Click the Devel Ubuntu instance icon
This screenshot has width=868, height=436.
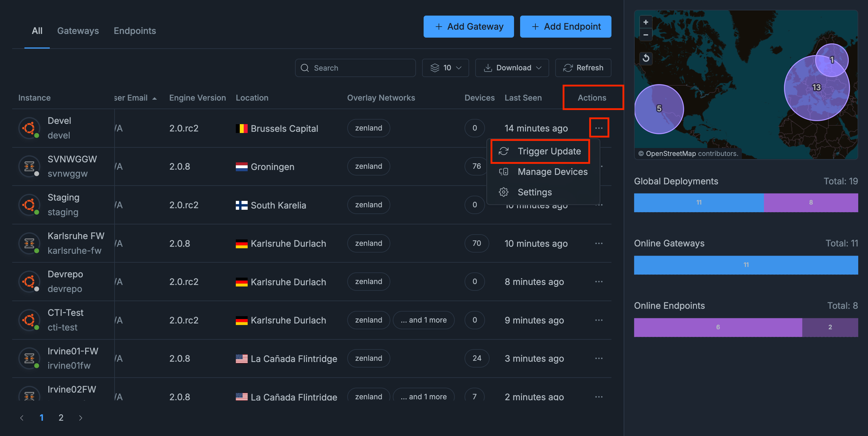point(29,128)
